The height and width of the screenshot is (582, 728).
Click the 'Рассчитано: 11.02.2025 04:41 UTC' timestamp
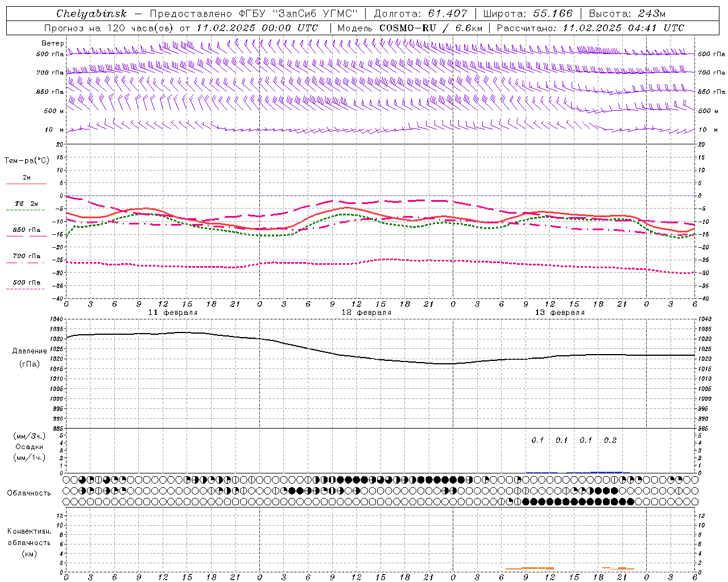(x=590, y=28)
